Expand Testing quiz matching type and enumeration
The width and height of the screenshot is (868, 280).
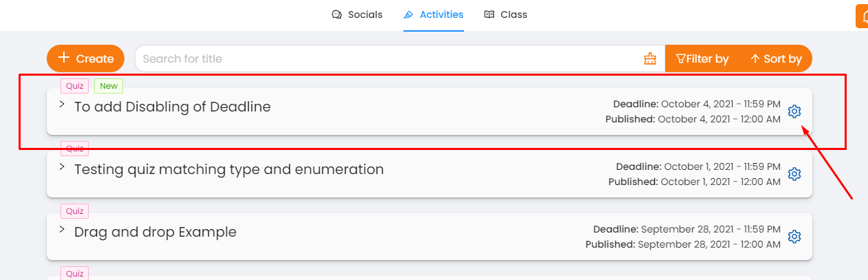point(62,166)
